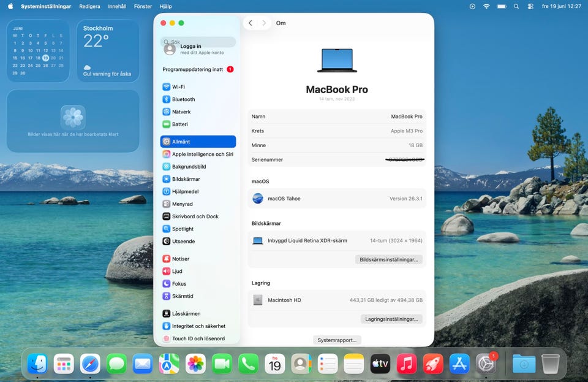The height and width of the screenshot is (382, 588).
Task: Open Photos from the Dock
Action: [x=195, y=364]
